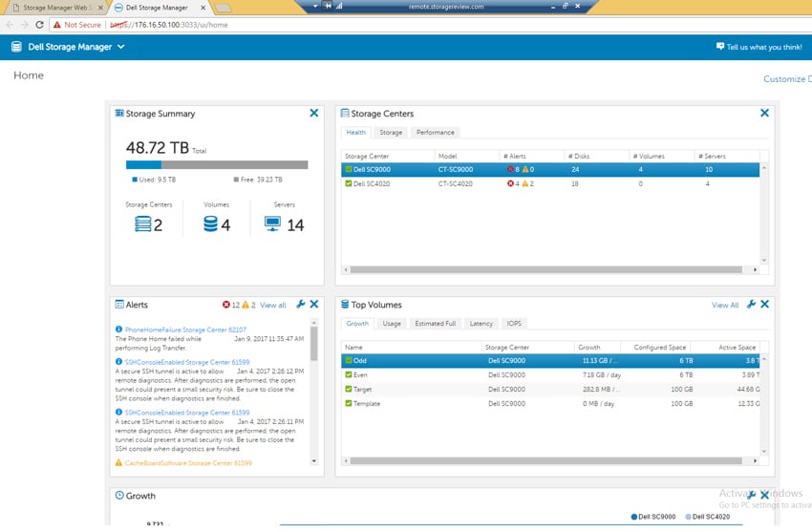Click the green status icon for Dell SC9000
This screenshot has width=812, height=532.
click(x=349, y=169)
